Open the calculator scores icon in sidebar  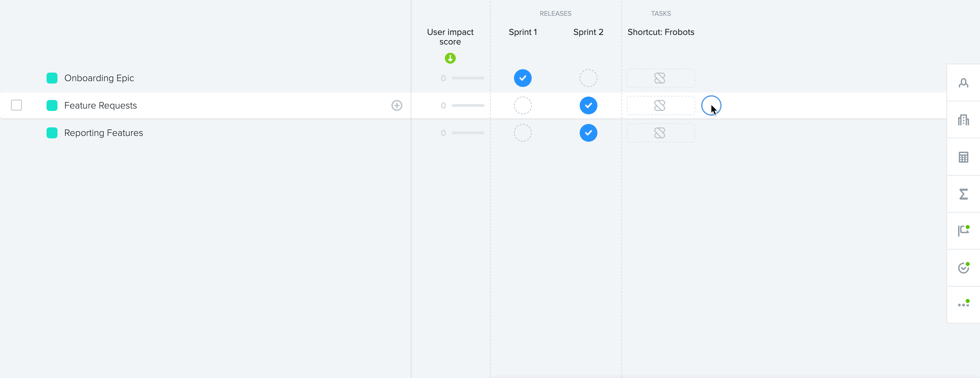[963, 157]
